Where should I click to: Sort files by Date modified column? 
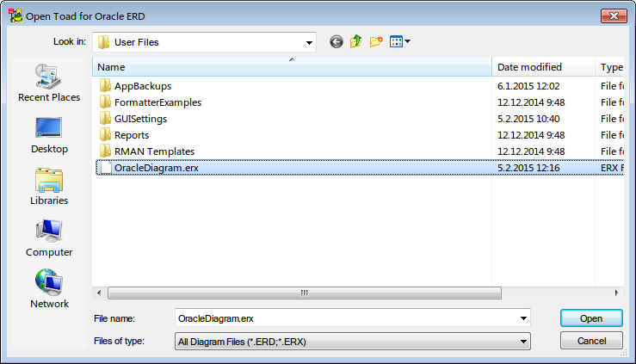tap(544, 67)
